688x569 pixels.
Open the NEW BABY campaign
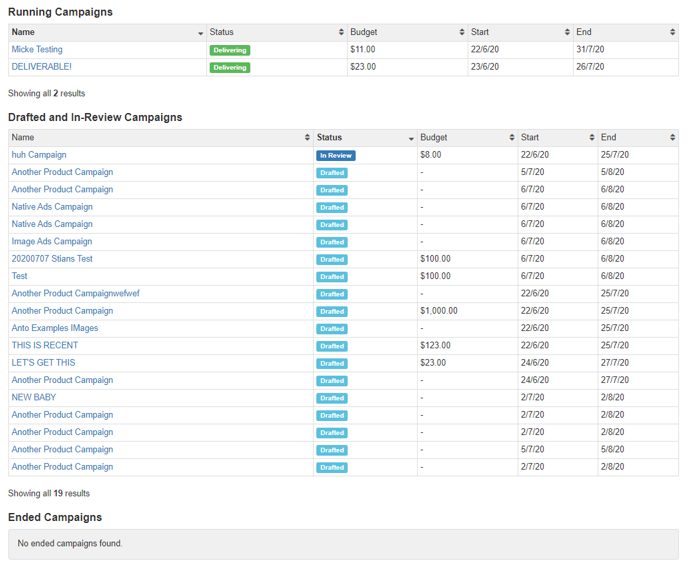(33, 397)
